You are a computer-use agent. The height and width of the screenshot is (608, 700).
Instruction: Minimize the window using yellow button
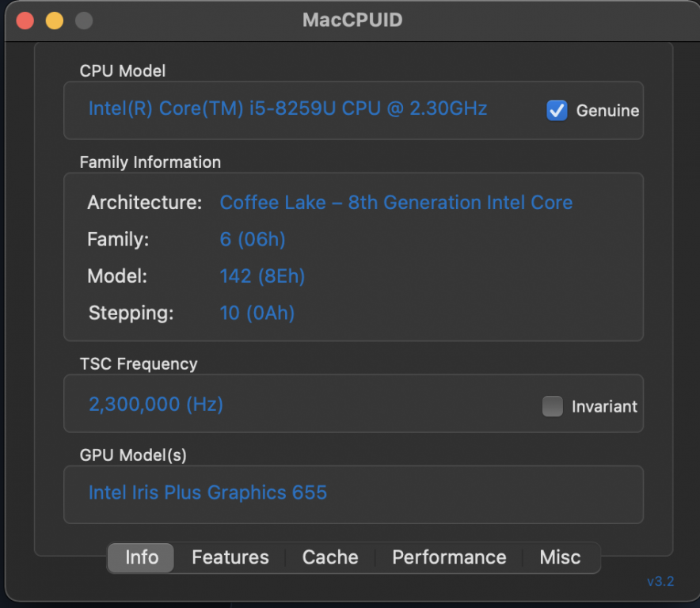[x=54, y=21]
